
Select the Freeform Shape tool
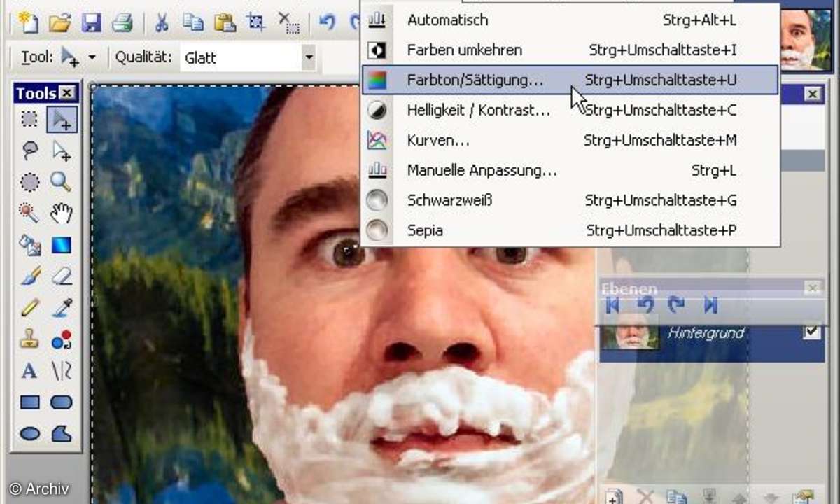(62, 434)
